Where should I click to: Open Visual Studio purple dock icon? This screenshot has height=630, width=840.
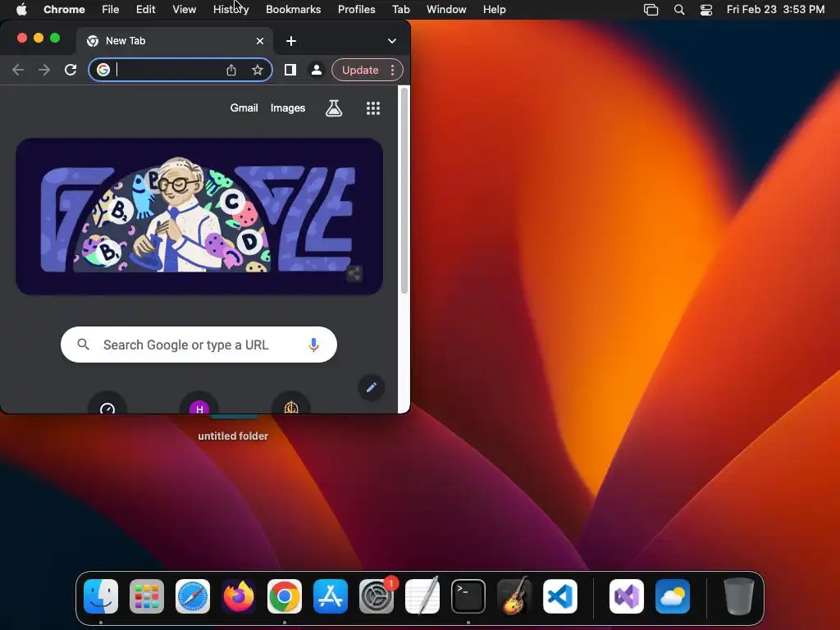(x=627, y=596)
